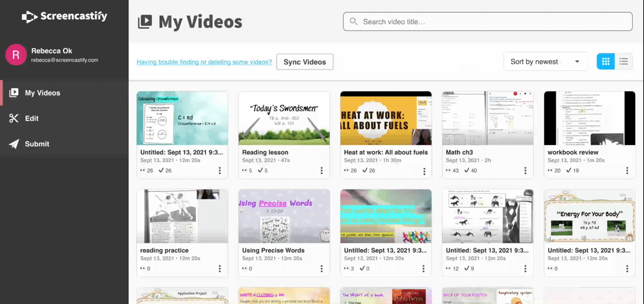The width and height of the screenshot is (644, 304).
Task: Open Using Precise Words thumbnail
Action: click(284, 216)
